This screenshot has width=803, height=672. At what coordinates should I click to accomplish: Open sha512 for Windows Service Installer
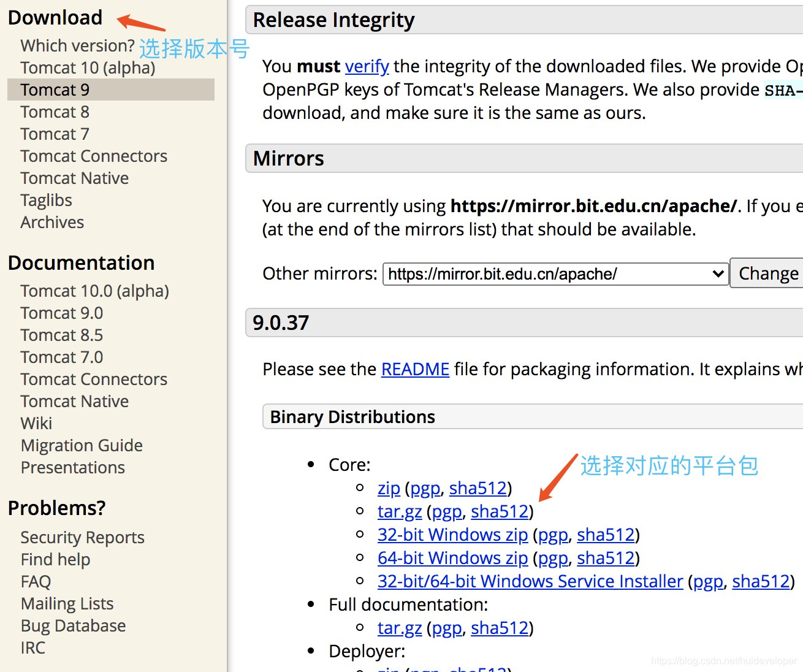tap(761, 581)
